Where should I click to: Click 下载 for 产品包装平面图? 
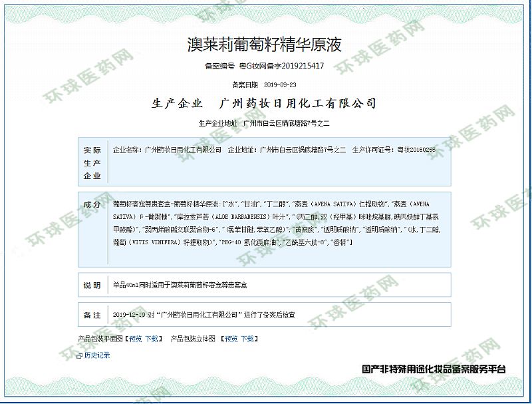(152, 339)
